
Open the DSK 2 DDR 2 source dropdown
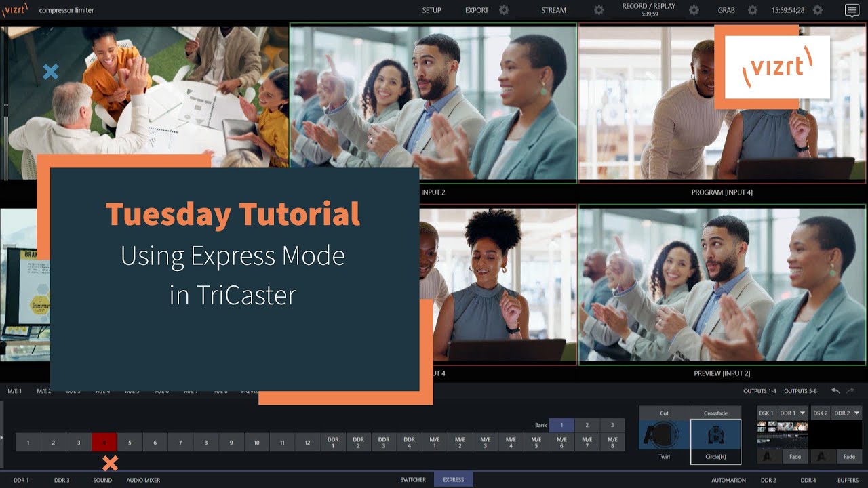click(846, 413)
